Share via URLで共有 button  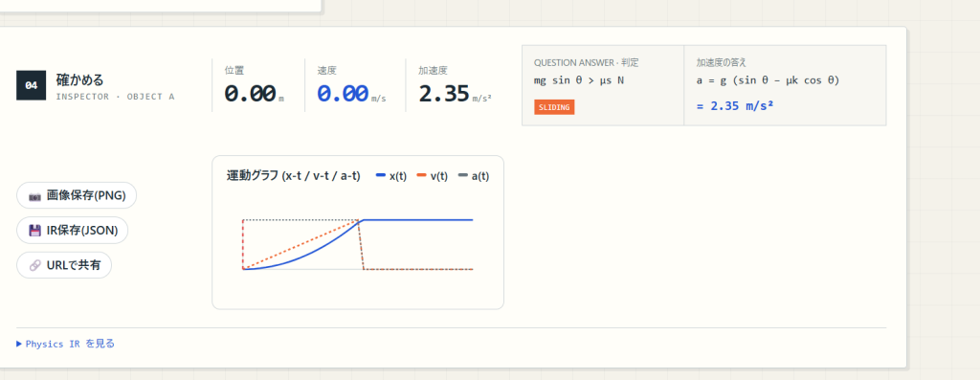[x=64, y=265]
